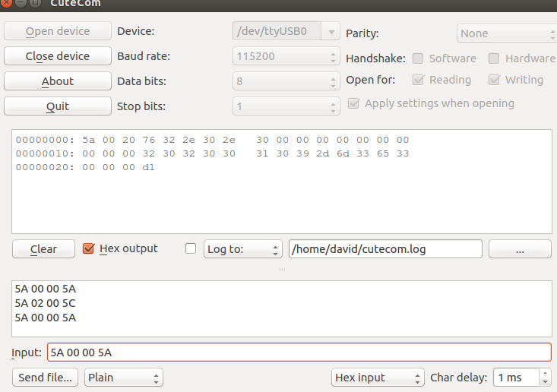Toggle the Writing checkbox
557x392 pixels.
click(494, 80)
